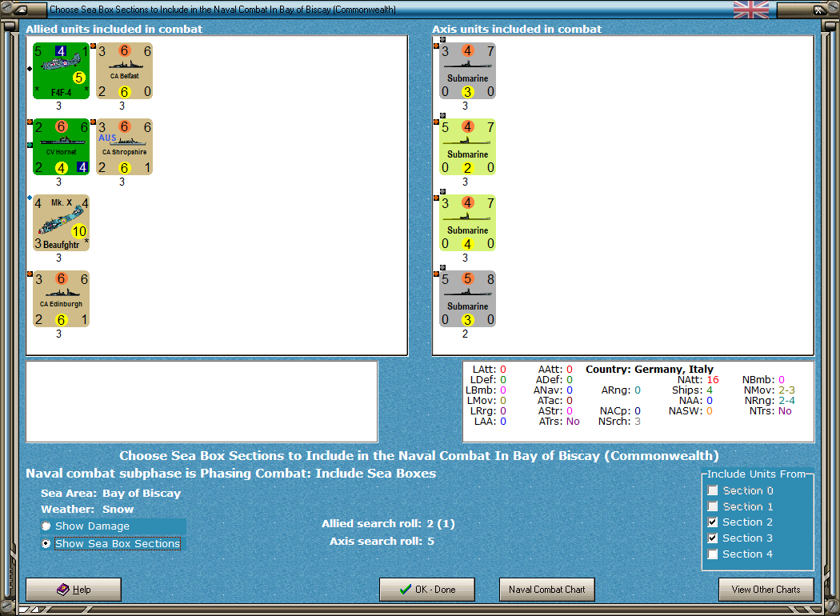
Task: Select the CA Shropshire cruiser counter
Action: [x=124, y=146]
